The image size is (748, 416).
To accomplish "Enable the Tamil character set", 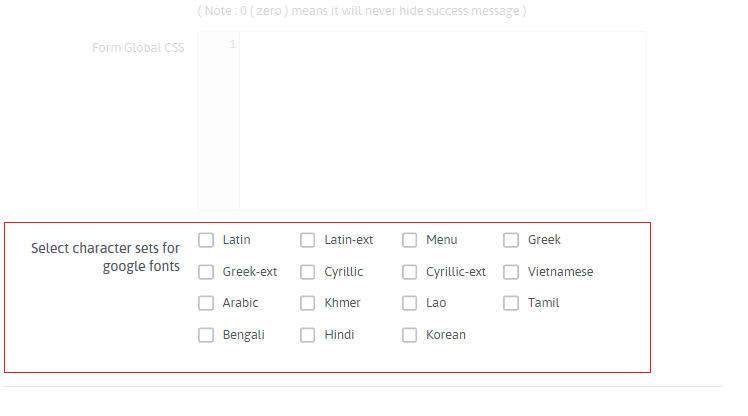I will (x=511, y=303).
